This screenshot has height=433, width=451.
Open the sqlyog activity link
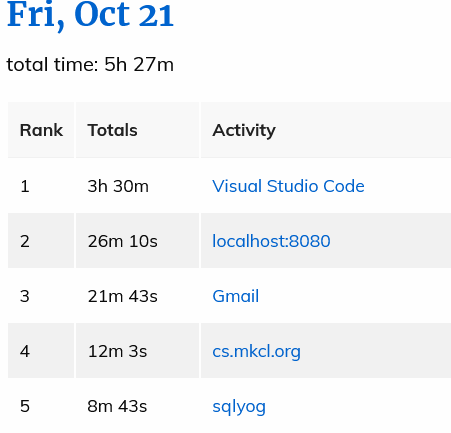point(239,407)
